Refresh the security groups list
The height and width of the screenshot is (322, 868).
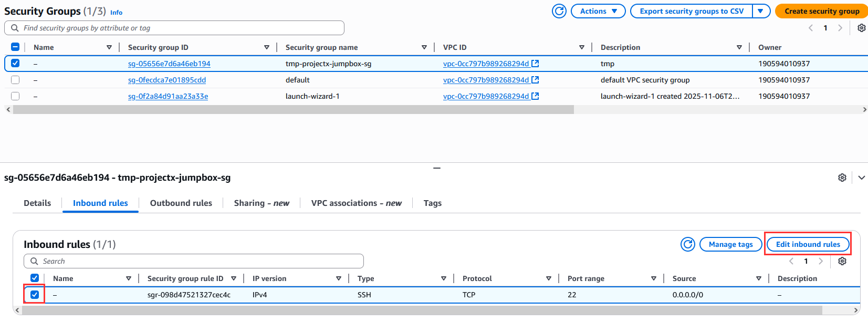click(x=559, y=11)
